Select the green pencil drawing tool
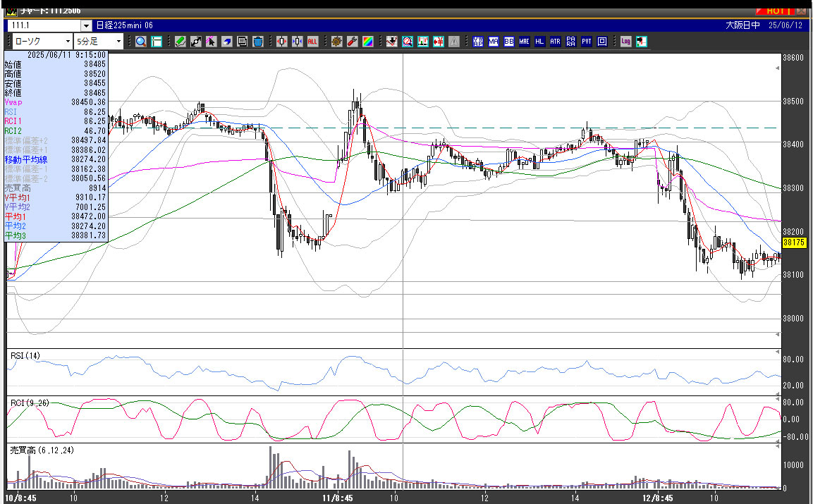813x504 pixels. (x=180, y=42)
